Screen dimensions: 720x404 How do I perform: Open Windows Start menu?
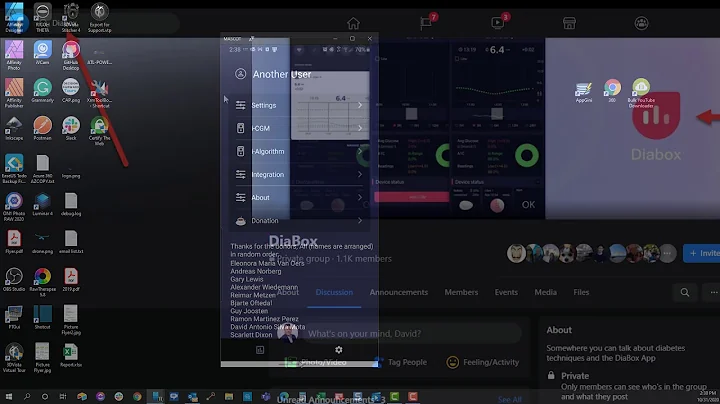8,396
